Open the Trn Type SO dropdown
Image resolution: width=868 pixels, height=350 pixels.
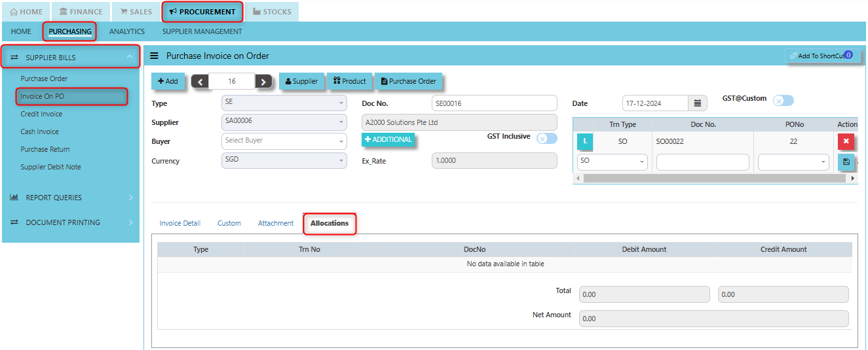tap(612, 162)
